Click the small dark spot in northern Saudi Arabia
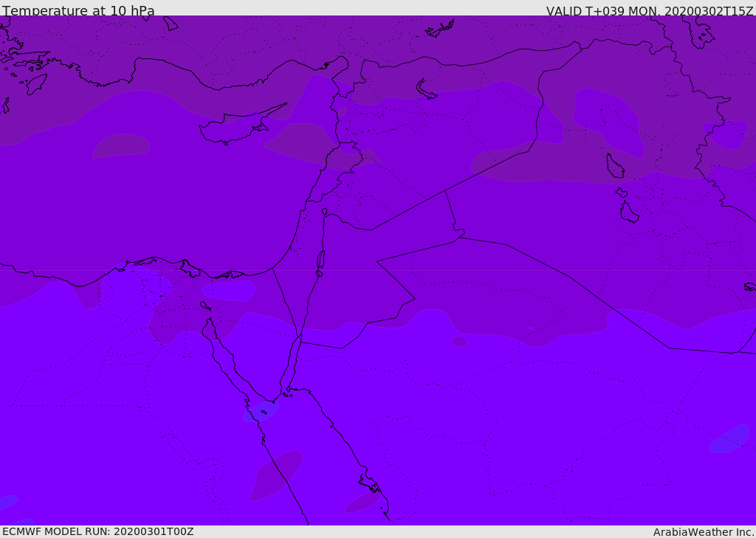 click(459, 341)
